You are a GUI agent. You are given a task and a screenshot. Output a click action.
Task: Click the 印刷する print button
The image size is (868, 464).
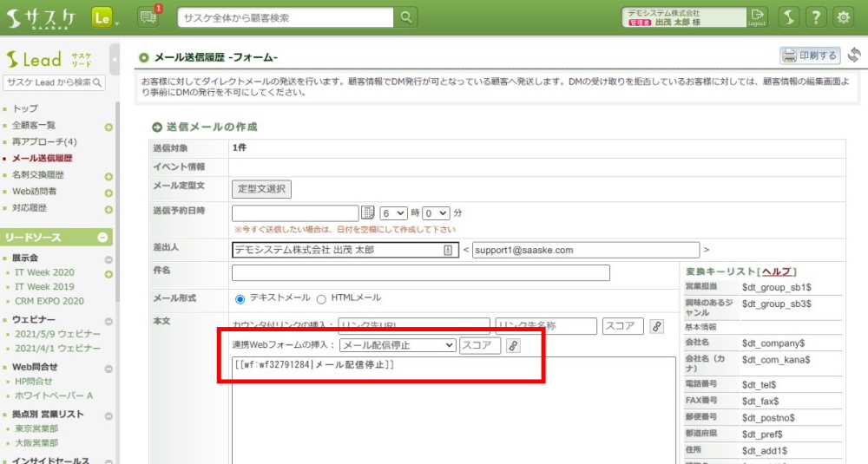(x=810, y=56)
